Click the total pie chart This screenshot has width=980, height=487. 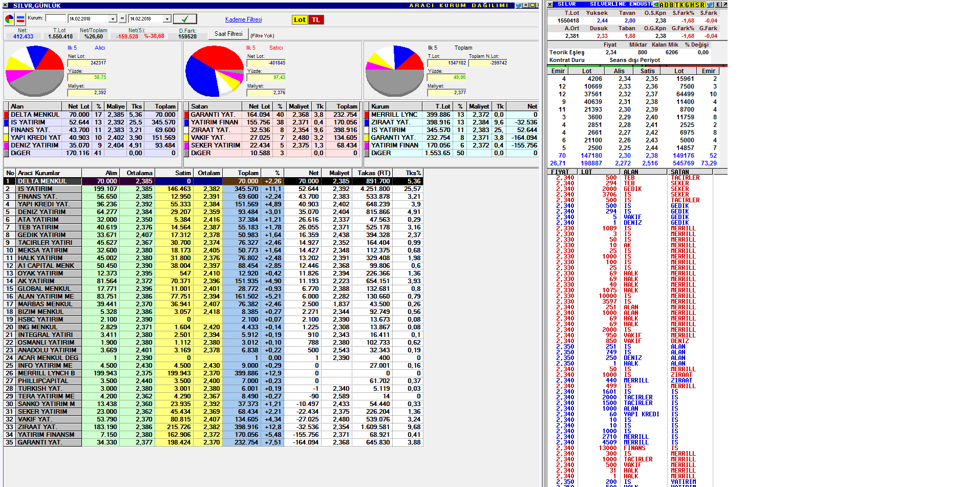coord(395,71)
